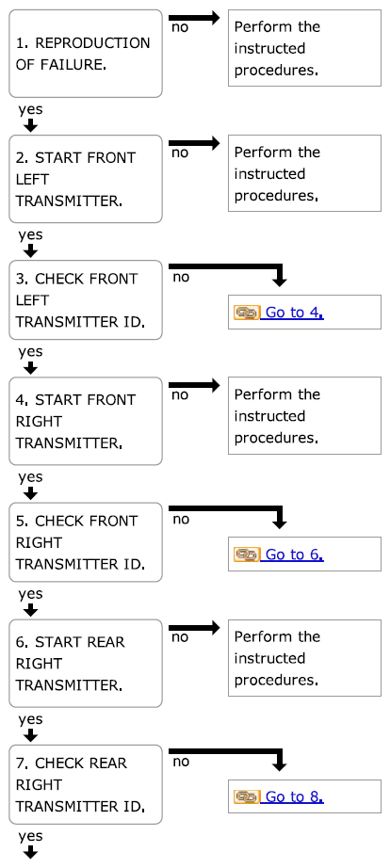Click the chain icon beside Go to 4
The image size is (390, 868).
coord(247,313)
